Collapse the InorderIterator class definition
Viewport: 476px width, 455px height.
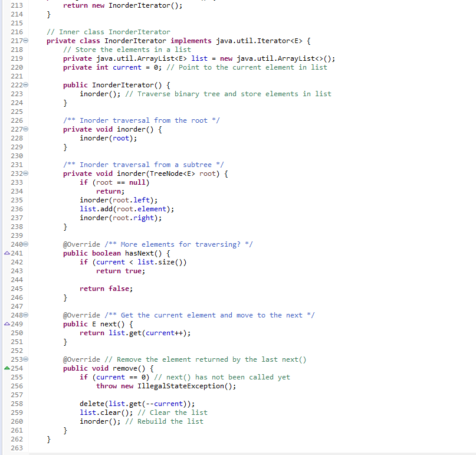coord(26,40)
